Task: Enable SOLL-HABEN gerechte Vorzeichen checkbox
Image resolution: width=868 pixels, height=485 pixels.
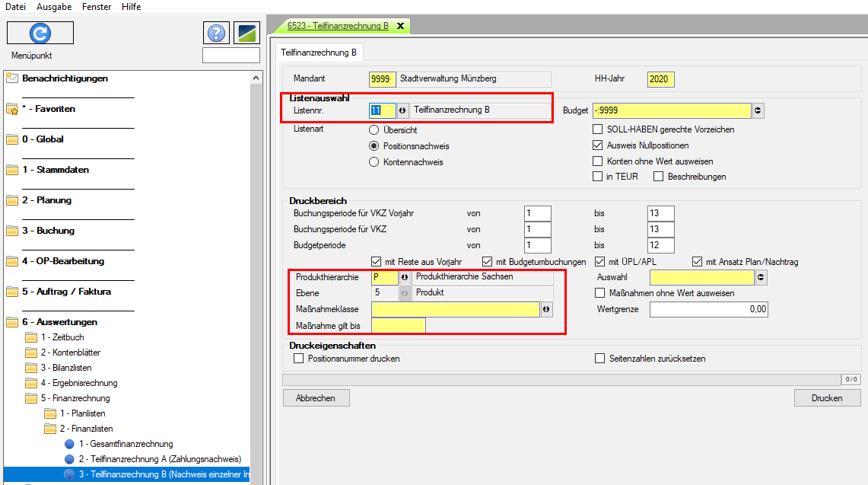Action: pos(598,130)
